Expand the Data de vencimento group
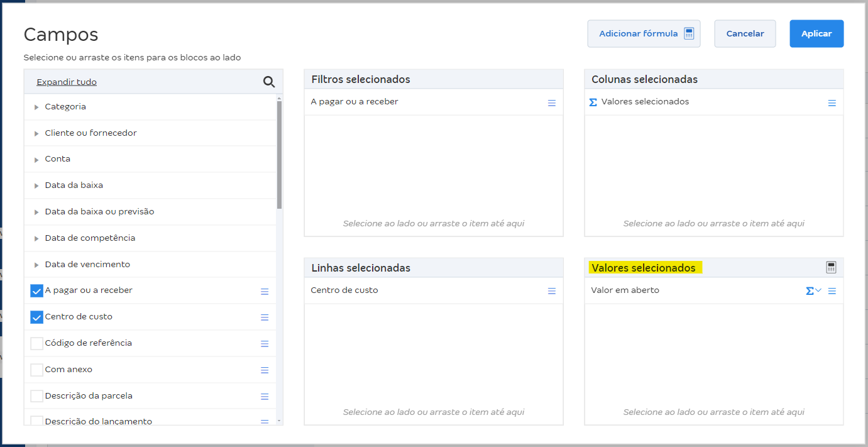Viewport: 868px width, 447px height. [x=36, y=265]
